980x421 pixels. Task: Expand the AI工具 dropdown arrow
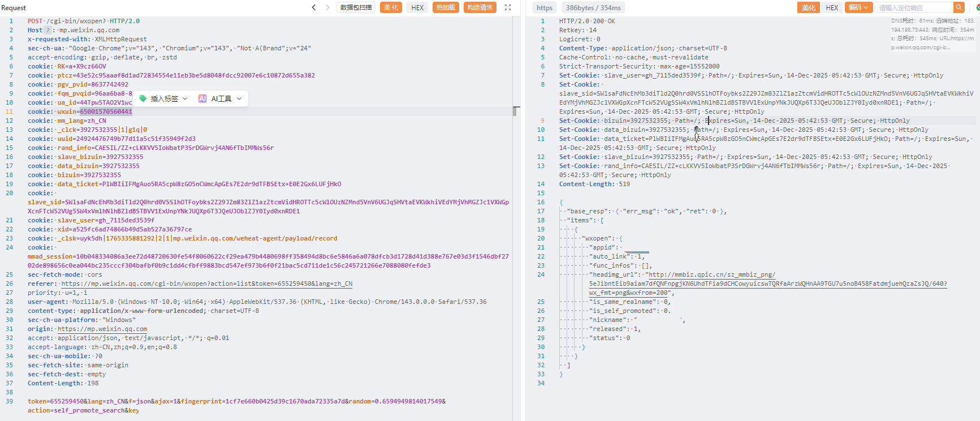point(239,98)
